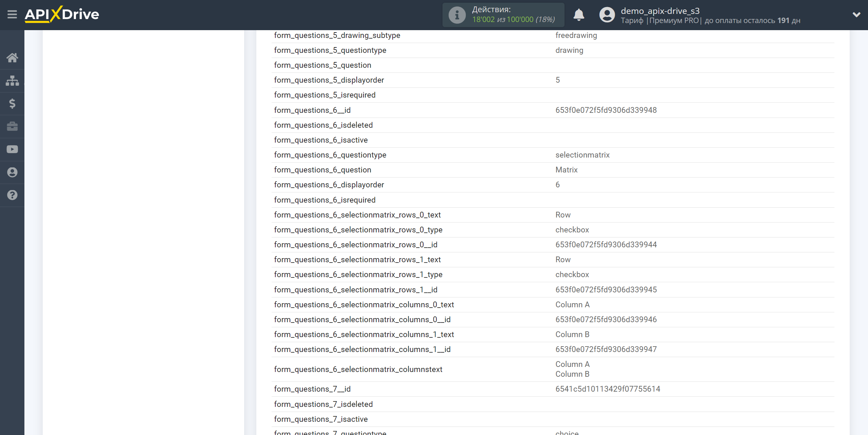Select form_questions_6_selectionmatrix_columns_1_text field

pyautogui.click(x=364, y=334)
